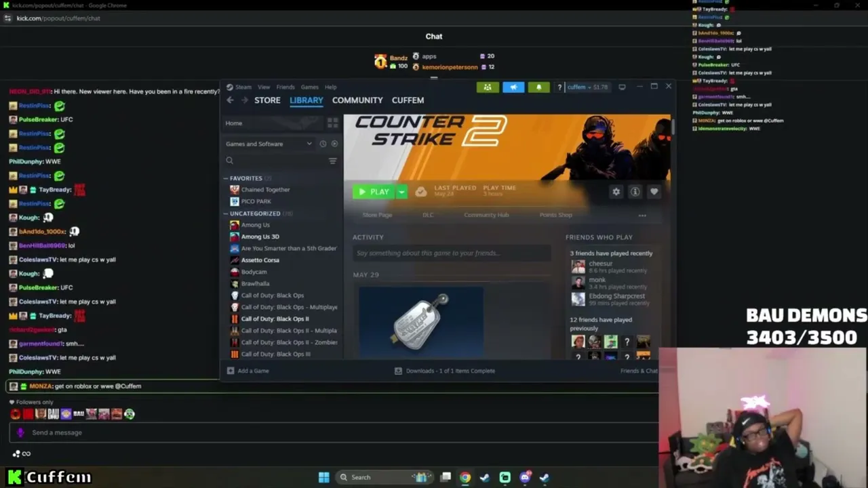Add Counter-Strike 2 to favorites heart
The width and height of the screenshot is (868, 488).
pos(654,192)
